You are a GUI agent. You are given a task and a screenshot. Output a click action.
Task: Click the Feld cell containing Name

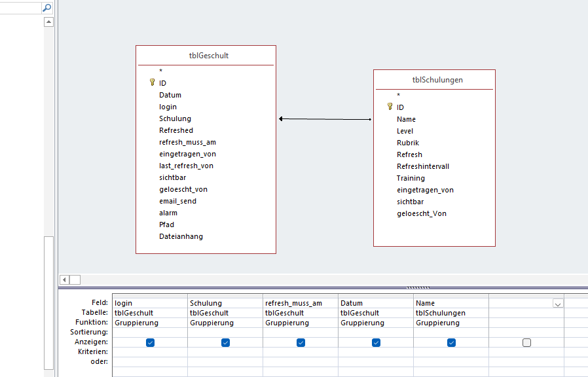[452, 303]
